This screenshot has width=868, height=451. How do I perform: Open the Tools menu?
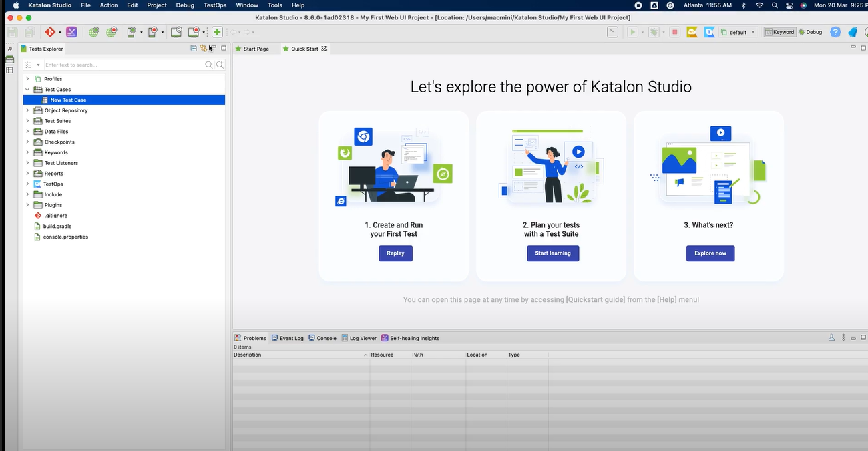click(x=275, y=5)
